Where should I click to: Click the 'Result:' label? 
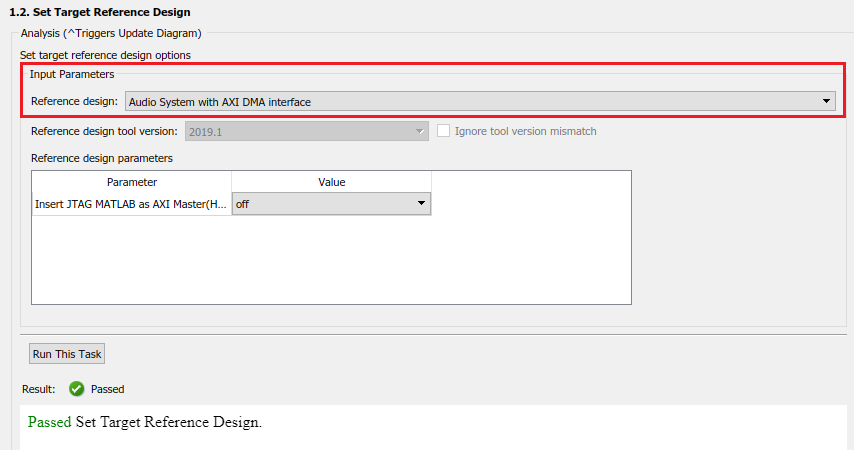38,389
